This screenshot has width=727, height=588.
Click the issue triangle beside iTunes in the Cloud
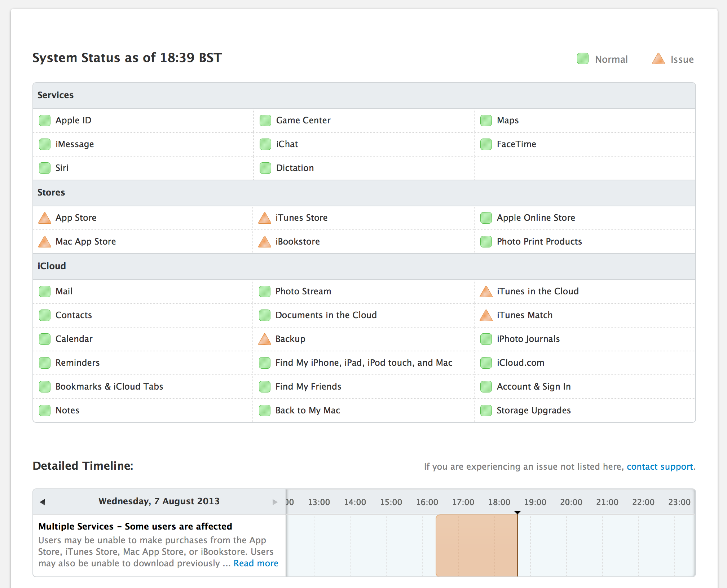pos(486,291)
